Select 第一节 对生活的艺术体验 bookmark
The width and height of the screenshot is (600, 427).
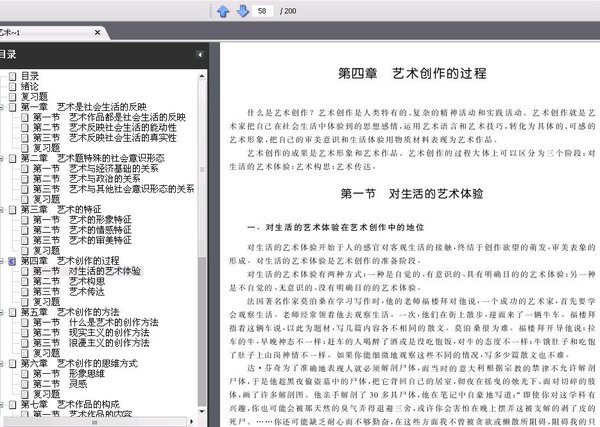[87, 271]
